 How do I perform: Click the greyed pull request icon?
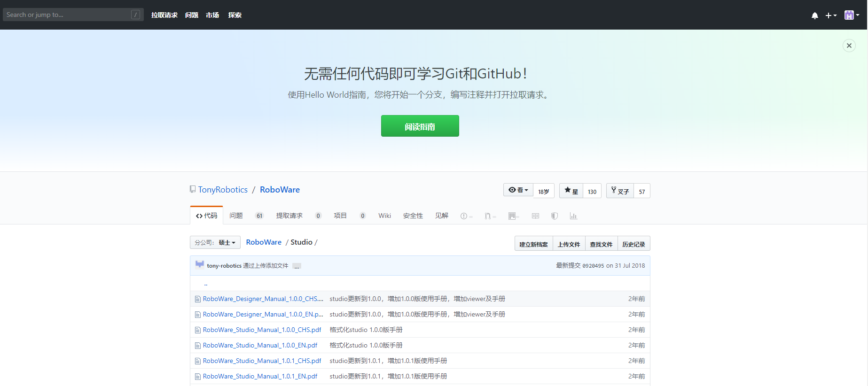[488, 216]
